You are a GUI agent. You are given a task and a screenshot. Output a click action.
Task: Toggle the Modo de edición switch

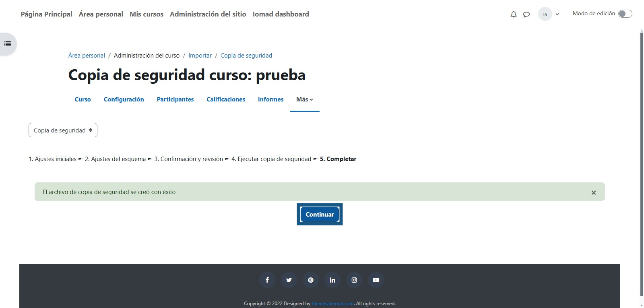(x=625, y=14)
